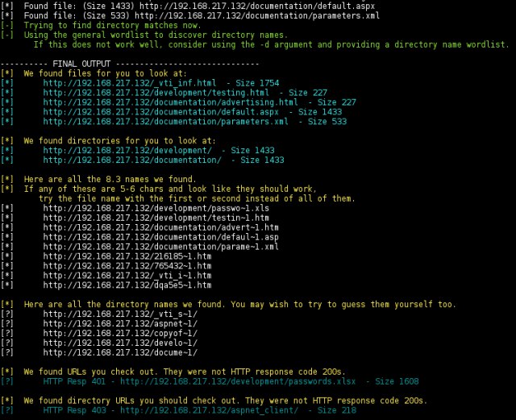Open the development/passwords.xlsx URL
The width and height of the screenshot is (516, 420).
point(238,381)
